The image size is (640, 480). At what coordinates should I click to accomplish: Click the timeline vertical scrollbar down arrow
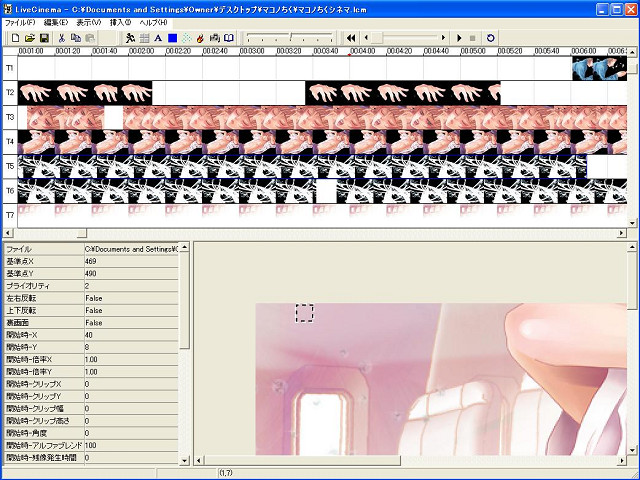[632, 223]
